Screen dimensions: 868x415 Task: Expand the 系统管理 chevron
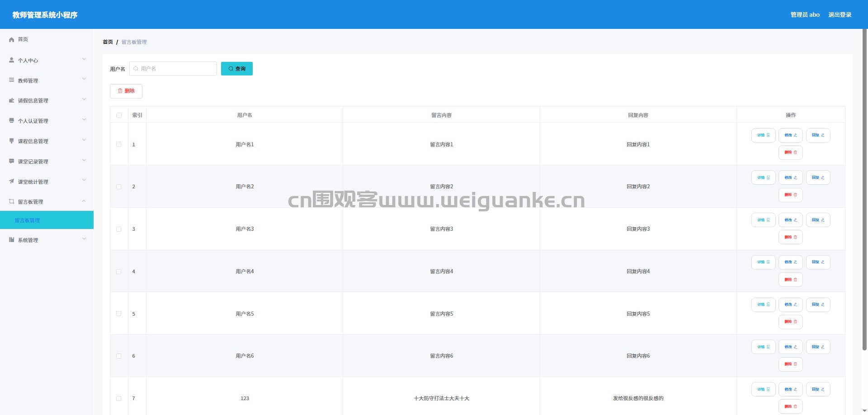pos(84,239)
